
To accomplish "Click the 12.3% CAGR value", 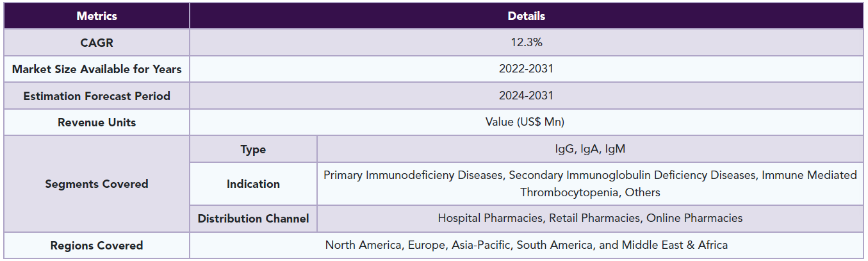I will [526, 42].
